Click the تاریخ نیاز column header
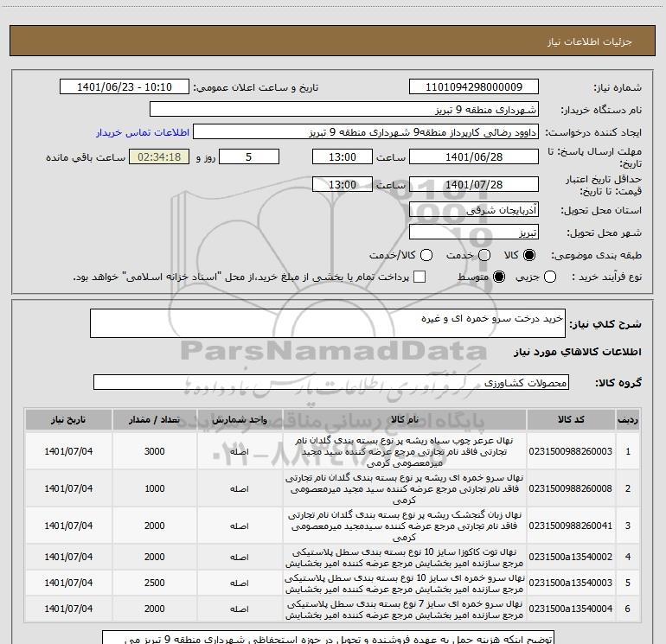Image resolution: width=666 pixels, height=644 pixels. 68,419
